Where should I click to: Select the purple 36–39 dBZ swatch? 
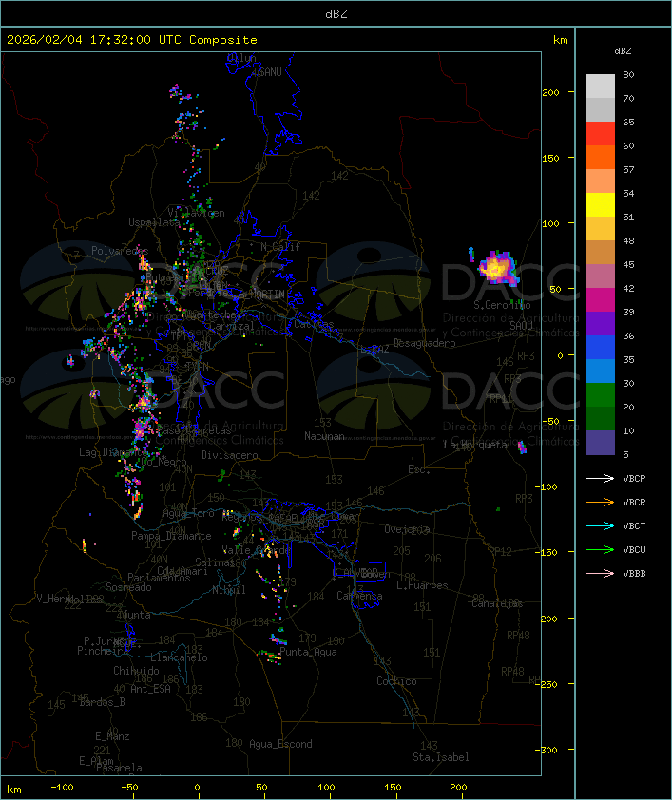(x=600, y=323)
